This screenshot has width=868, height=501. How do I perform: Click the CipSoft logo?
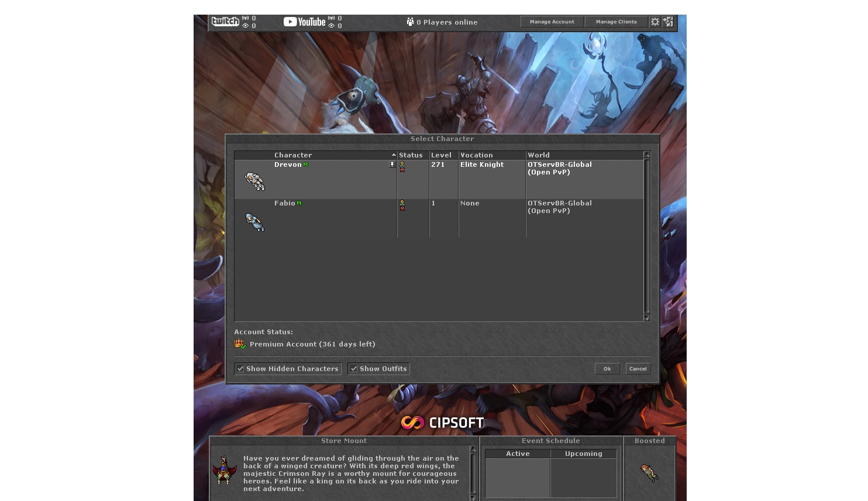(x=442, y=423)
